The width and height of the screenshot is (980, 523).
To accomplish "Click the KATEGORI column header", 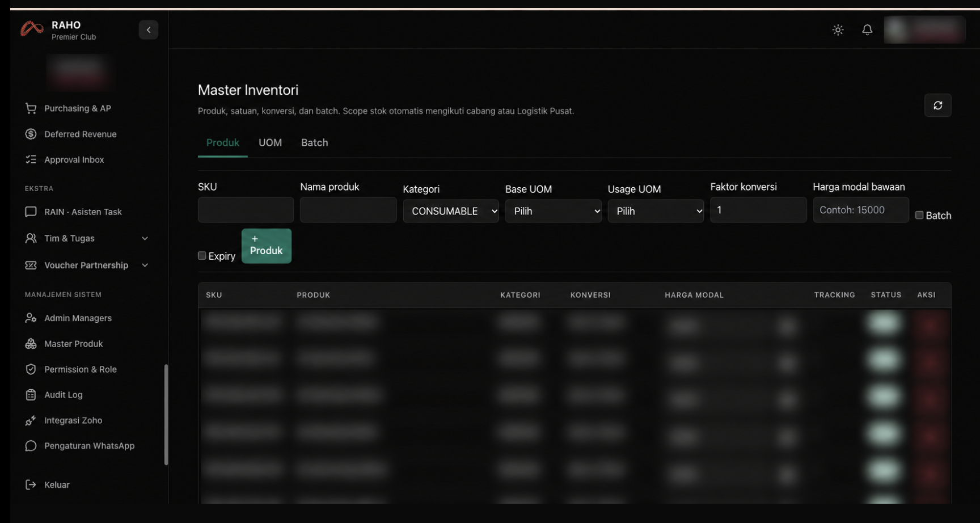I will (520, 295).
